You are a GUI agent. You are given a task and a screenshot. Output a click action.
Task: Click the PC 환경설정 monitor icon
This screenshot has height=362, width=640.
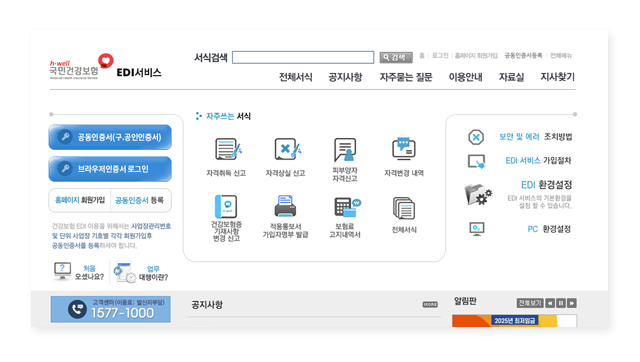(x=476, y=229)
